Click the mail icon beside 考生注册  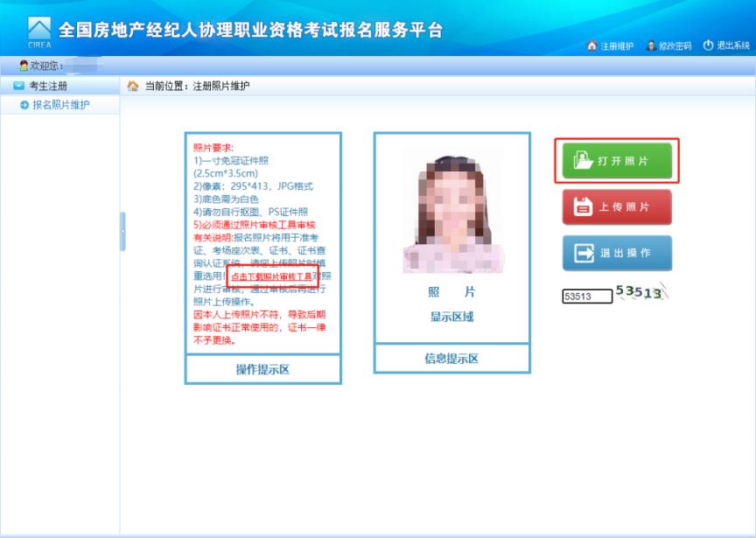pos(18,86)
